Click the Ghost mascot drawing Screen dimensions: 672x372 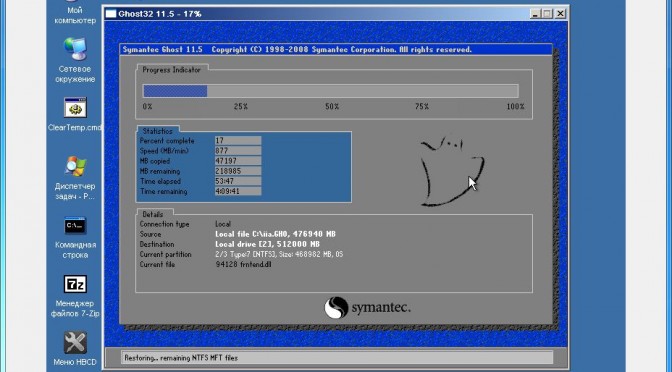click(x=452, y=171)
